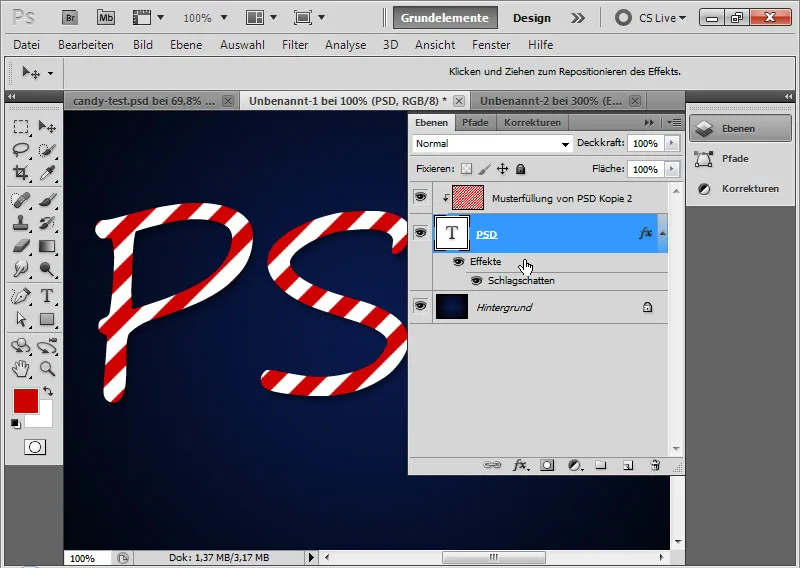The height and width of the screenshot is (568, 800).
Task: Select the Dodge tool
Action: 47,269
